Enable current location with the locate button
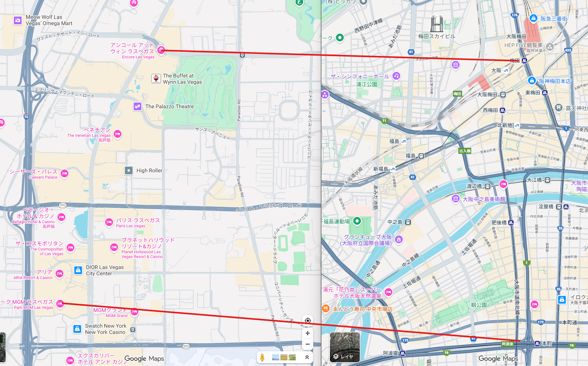Screen dimensions: 588x366 pyautogui.click(x=307, y=321)
